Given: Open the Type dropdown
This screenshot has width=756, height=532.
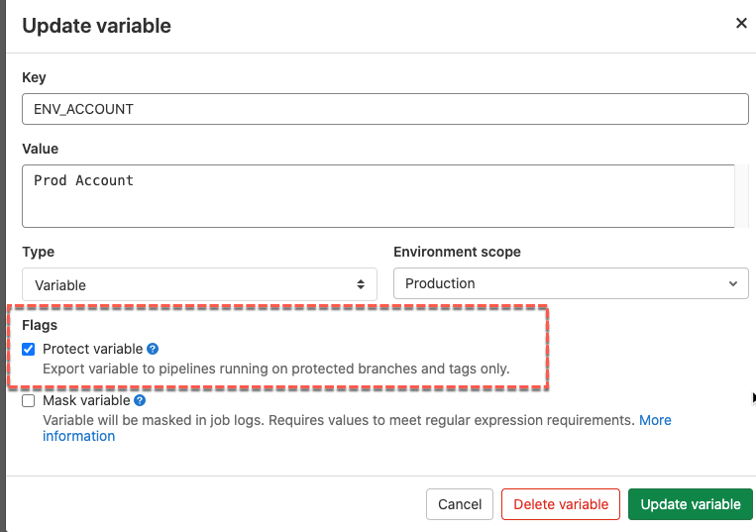Looking at the screenshot, I should tap(199, 284).
